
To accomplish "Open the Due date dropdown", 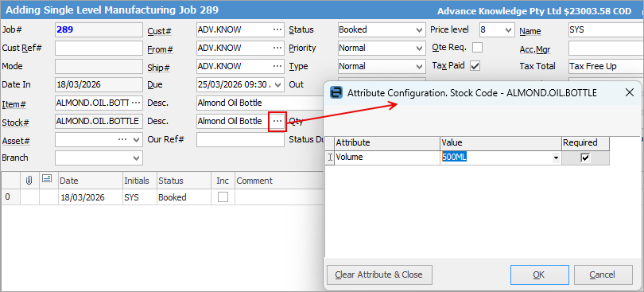I will (x=278, y=84).
